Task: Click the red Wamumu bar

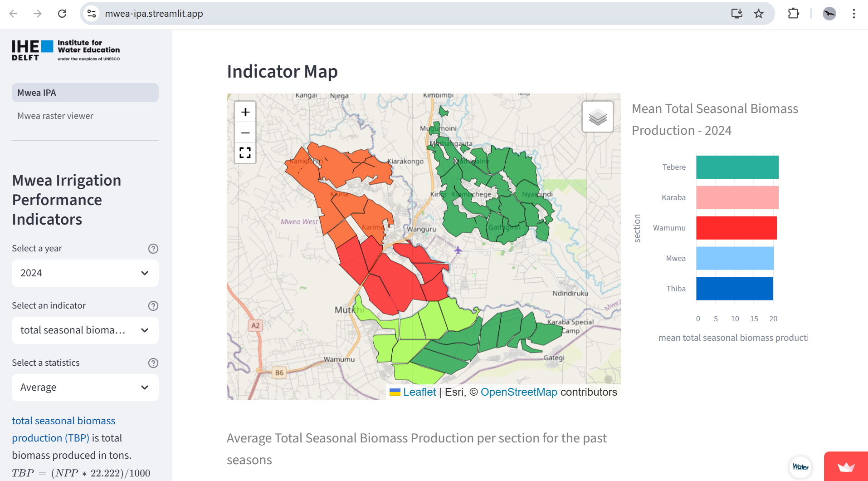Action: [x=736, y=228]
